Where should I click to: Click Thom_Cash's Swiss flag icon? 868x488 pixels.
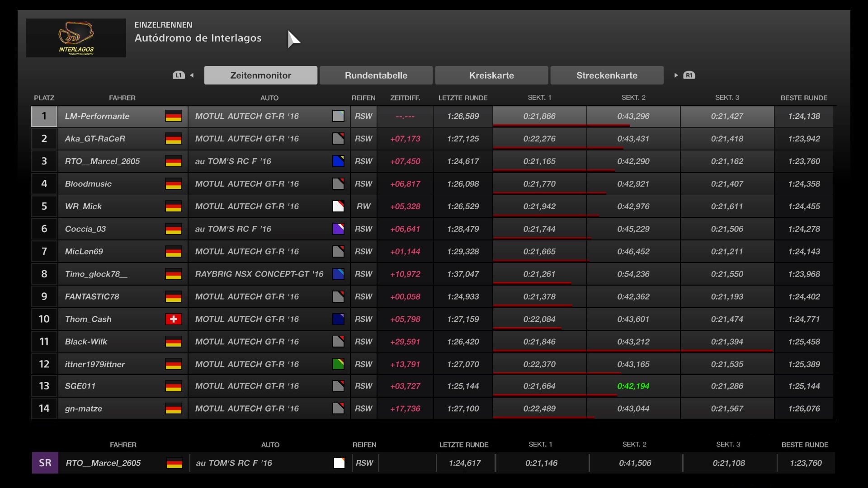[x=173, y=319]
